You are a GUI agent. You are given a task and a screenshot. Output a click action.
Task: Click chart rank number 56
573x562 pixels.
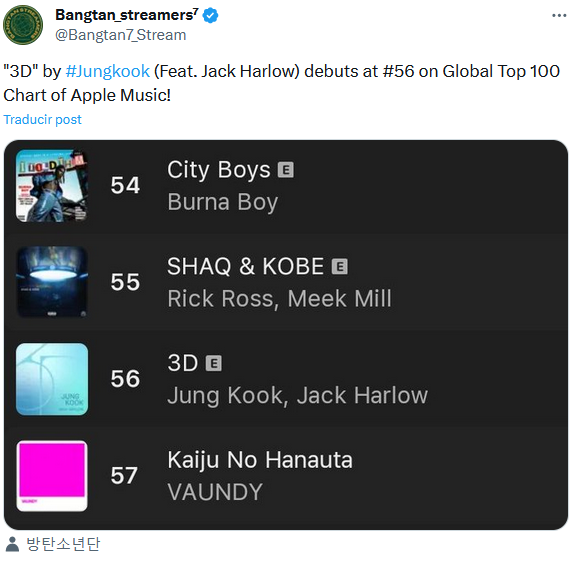(x=125, y=379)
